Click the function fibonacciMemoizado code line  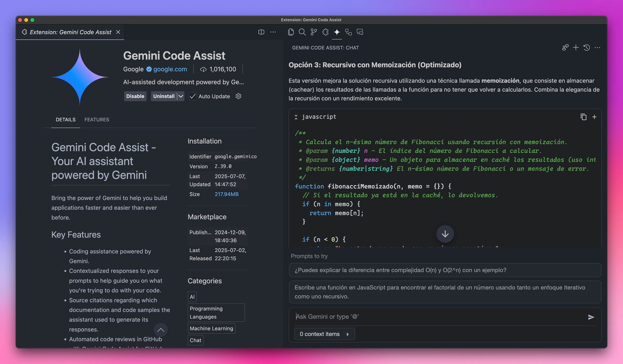tap(373, 186)
